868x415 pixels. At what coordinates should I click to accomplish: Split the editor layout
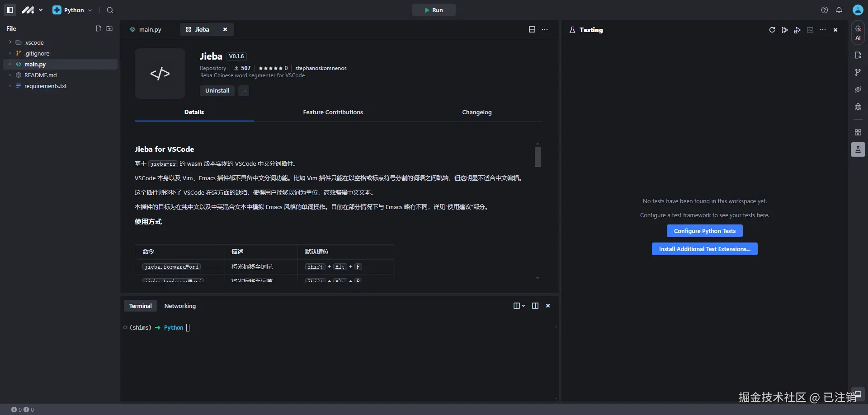[x=532, y=29]
